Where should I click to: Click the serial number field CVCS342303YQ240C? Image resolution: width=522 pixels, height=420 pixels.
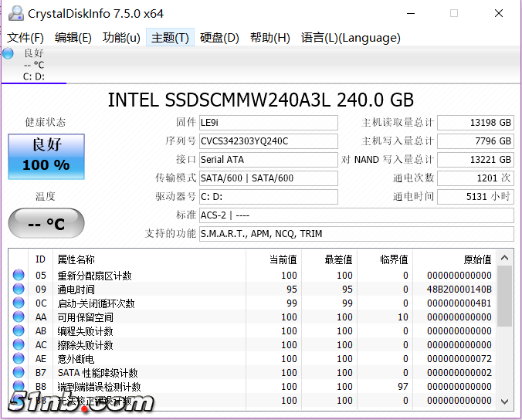coord(267,141)
